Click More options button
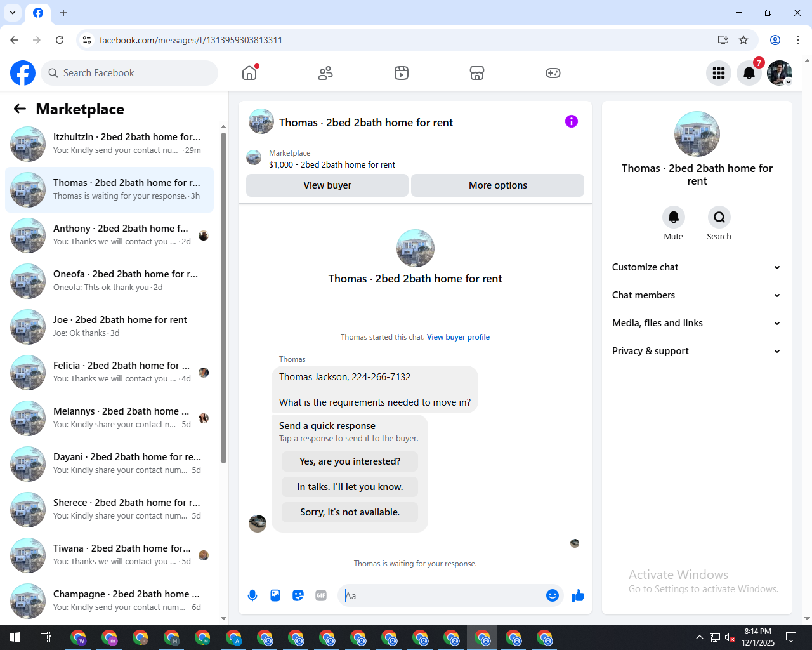 tap(498, 185)
